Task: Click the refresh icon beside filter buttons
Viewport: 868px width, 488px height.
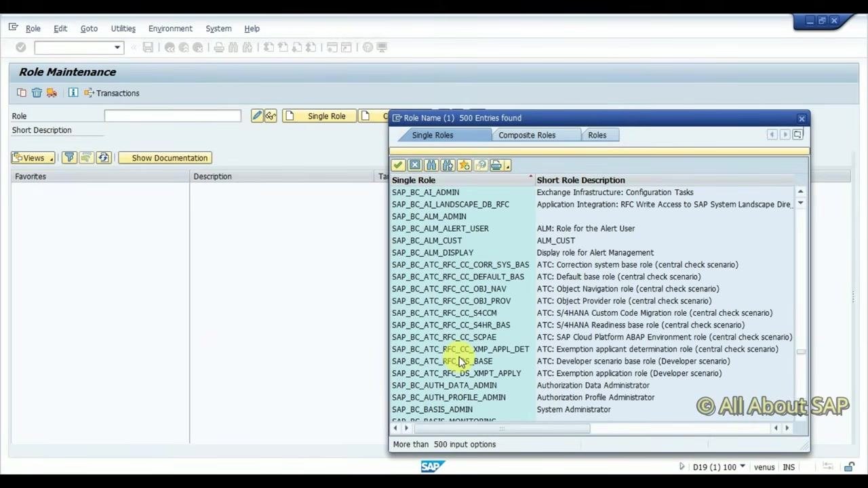Action: (103, 158)
